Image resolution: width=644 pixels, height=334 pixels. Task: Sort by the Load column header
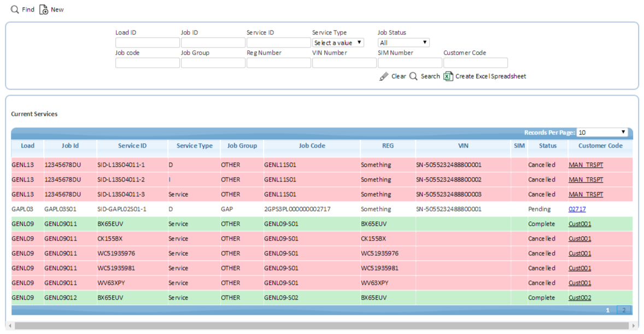coord(27,146)
